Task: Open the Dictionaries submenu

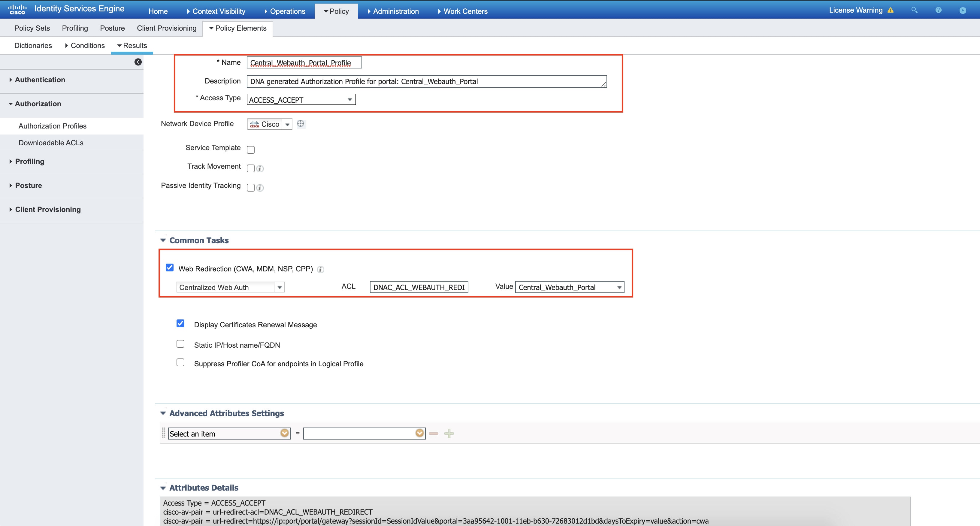Action: pyautogui.click(x=33, y=46)
